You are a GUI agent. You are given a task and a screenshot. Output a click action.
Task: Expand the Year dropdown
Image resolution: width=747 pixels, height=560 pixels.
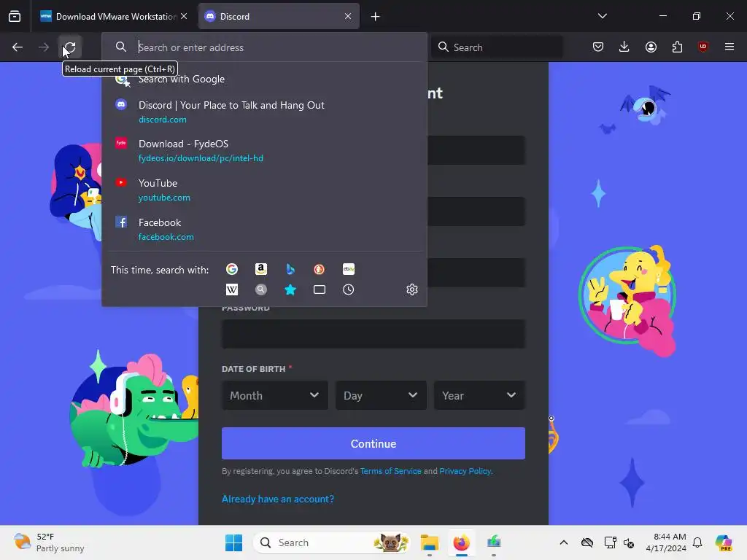pyautogui.click(x=479, y=395)
